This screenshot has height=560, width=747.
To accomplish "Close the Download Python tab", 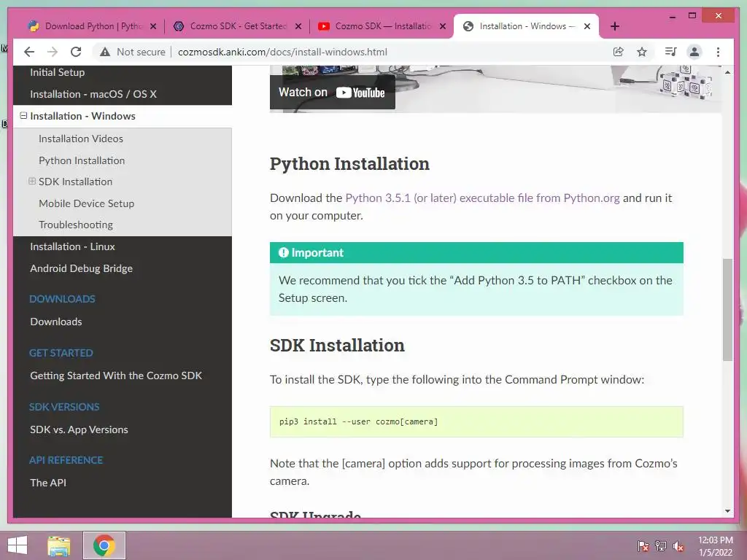I will point(153,26).
